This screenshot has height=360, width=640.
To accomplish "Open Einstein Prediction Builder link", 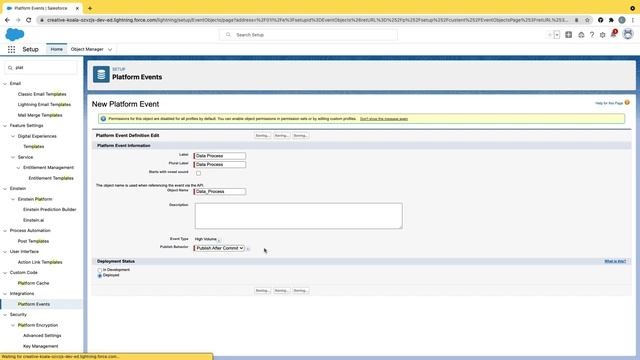I will pyautogui.click(x=50, y=209).
